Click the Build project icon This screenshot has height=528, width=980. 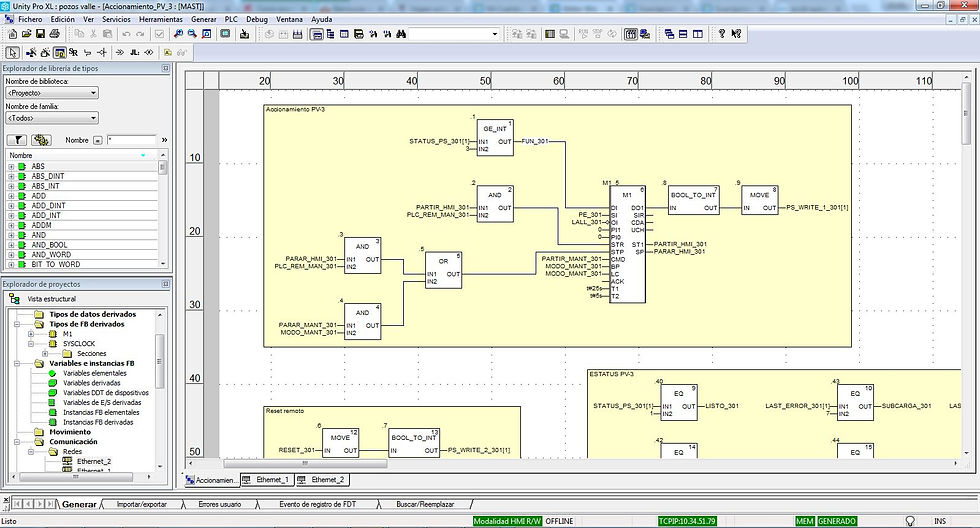point(298,34)
